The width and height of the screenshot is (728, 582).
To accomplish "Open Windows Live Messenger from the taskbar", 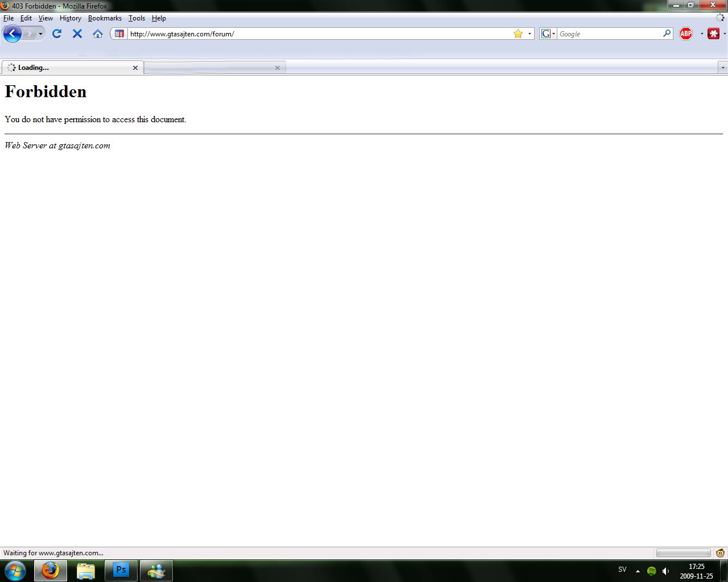I will [156, 571].
